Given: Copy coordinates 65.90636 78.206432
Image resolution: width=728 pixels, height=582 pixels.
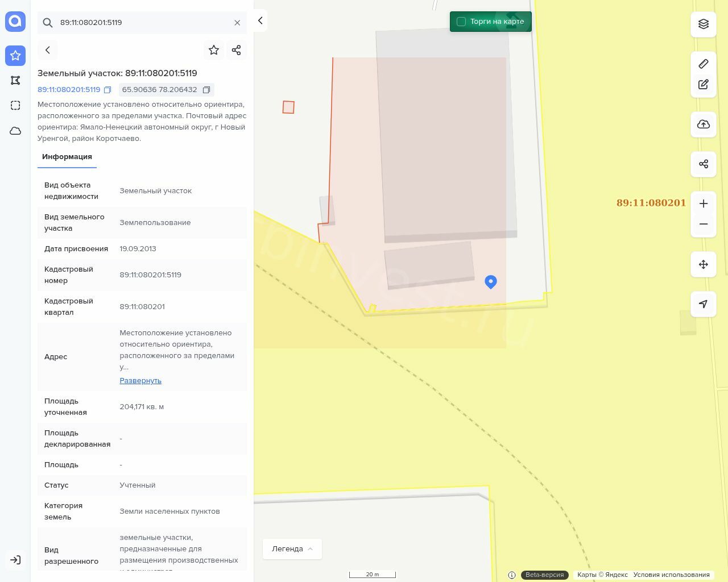Looking at the screenshot, I should pyautogui.click(x=206, y=90).
